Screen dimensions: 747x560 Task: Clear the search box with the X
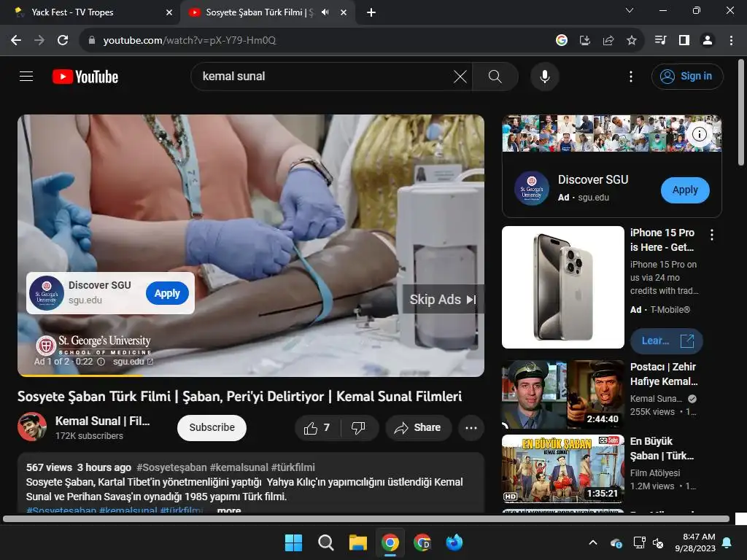(x=460, y=76)
